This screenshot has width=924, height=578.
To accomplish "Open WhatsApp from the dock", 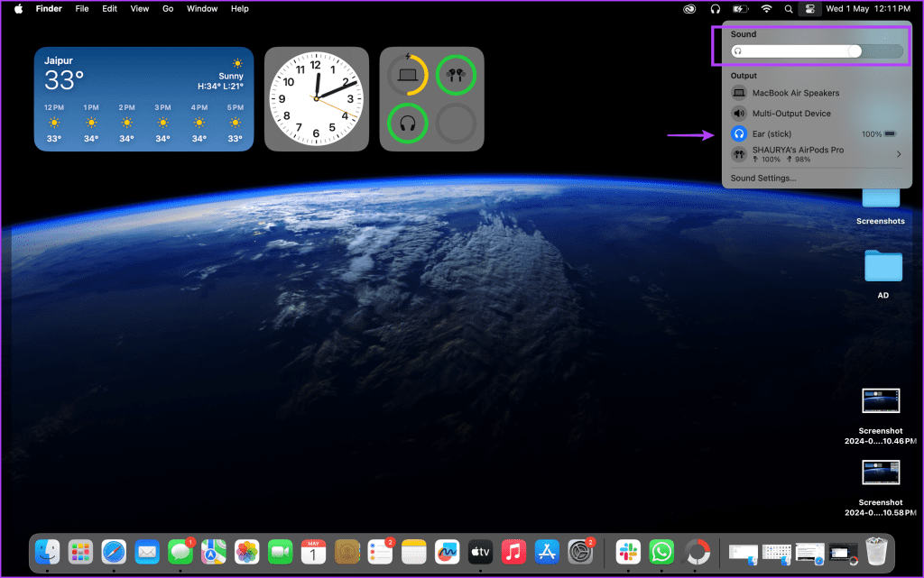I will point(661,552).
